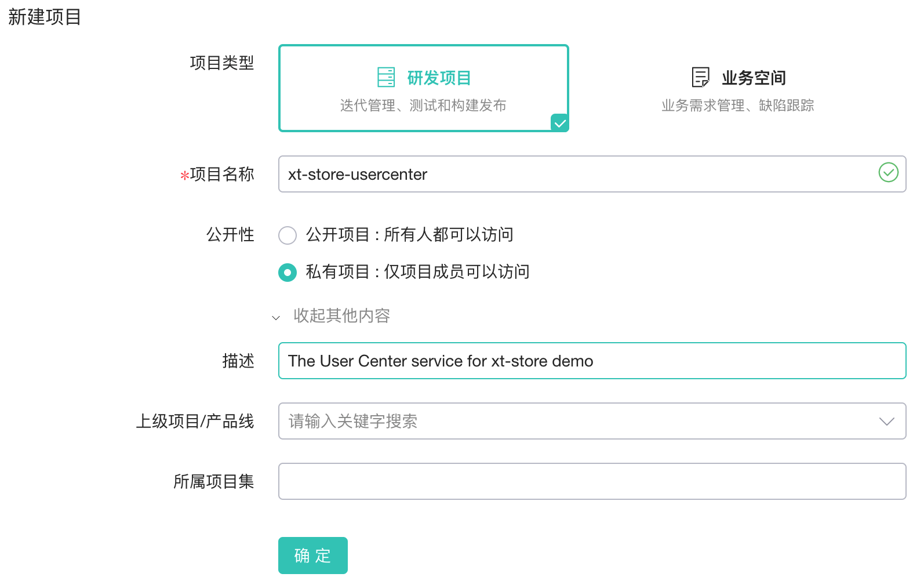This screenshot has height=588, width=924.
Task: Click the 公开项目：所有人都可以访问 label
Action: pos(409,235)
